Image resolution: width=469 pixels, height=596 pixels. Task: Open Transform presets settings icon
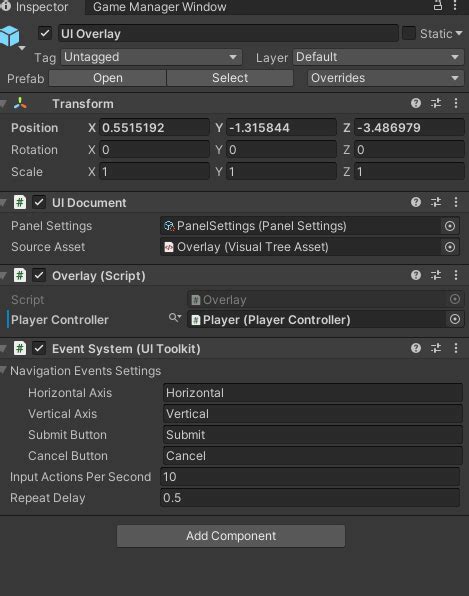[x=436, y=103]
